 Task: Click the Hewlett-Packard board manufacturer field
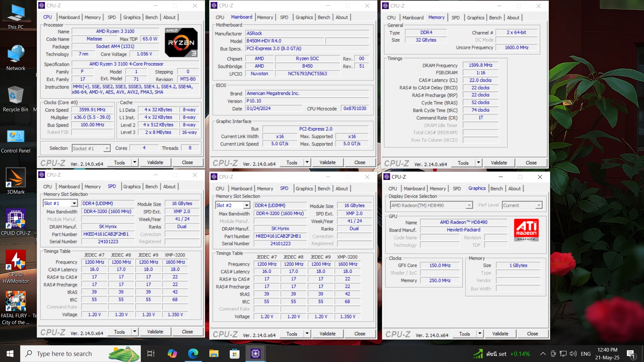[x=464, y=230]
